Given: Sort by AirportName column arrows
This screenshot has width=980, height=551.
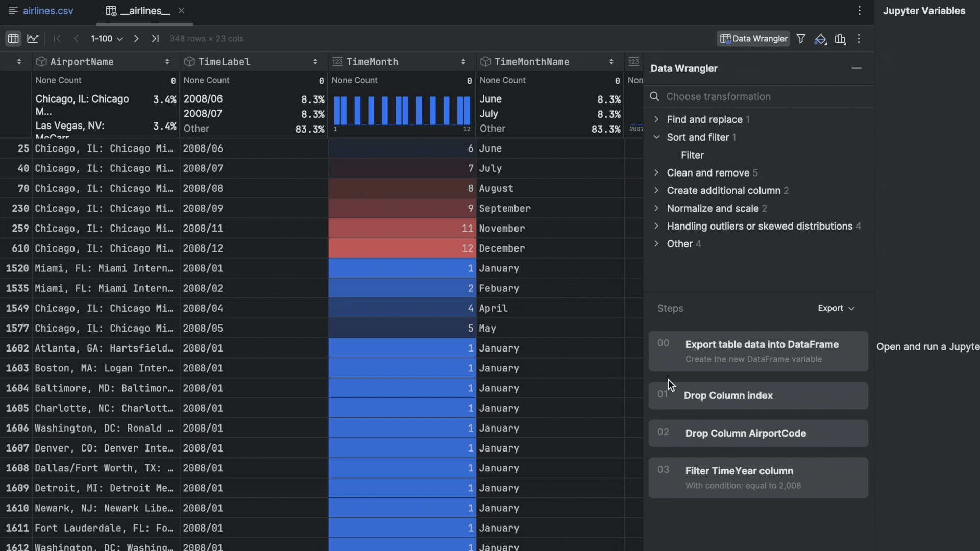Looking at the screenshot, I should [x=167, y=62].
